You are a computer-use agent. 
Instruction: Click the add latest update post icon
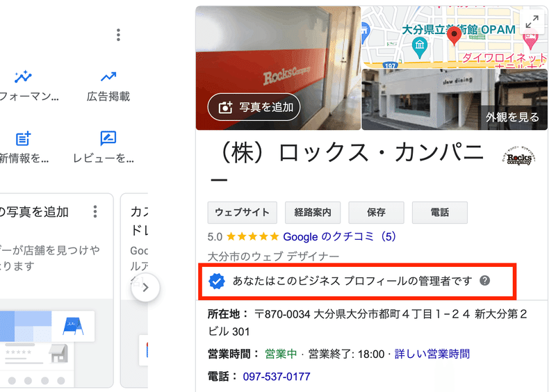click(23, 138)
